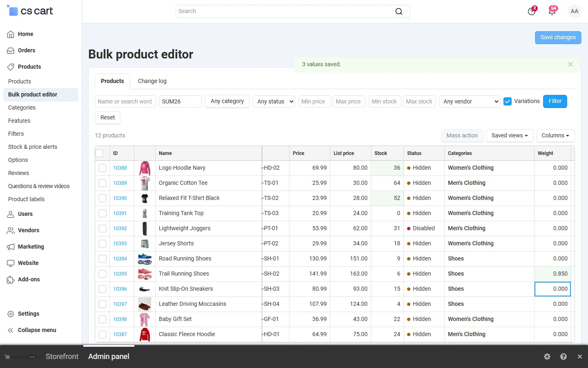
Task: Click the question mark icon in bottom bar
Action: click(563, 357)
